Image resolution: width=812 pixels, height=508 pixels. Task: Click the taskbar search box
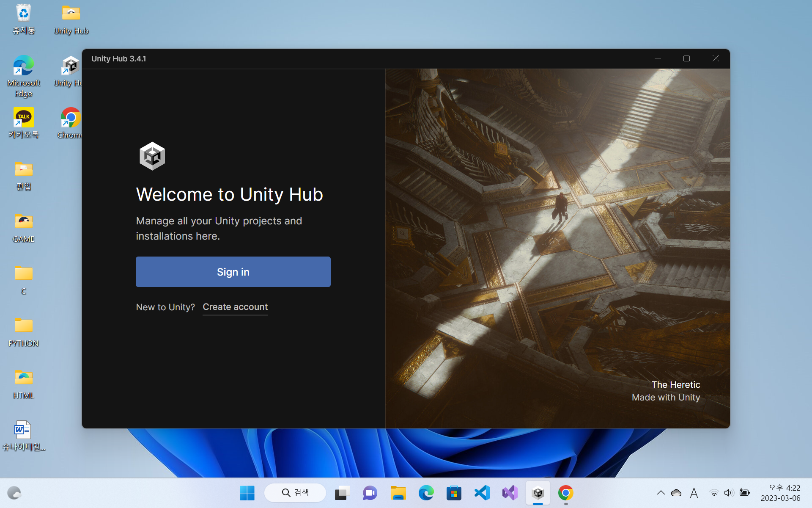[x=295, y=493]
